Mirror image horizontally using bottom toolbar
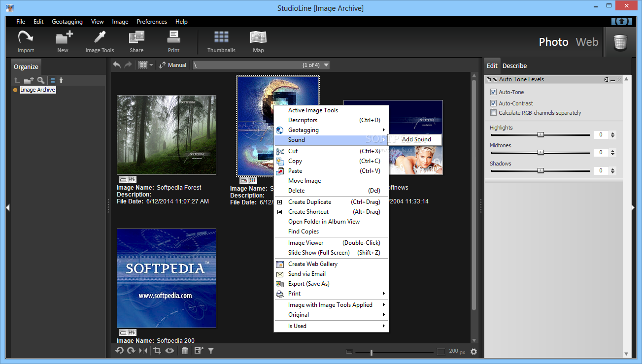 coord(143,351)
